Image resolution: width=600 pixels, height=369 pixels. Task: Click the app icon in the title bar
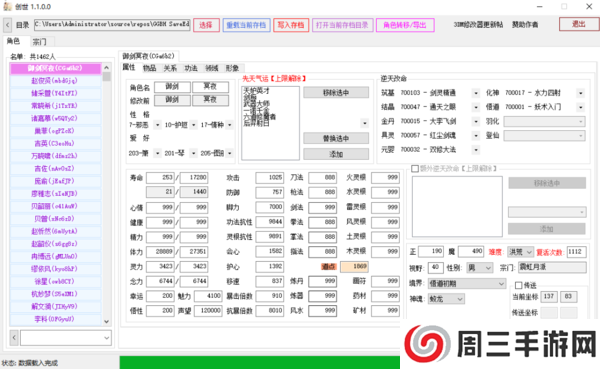click(7, 7)
